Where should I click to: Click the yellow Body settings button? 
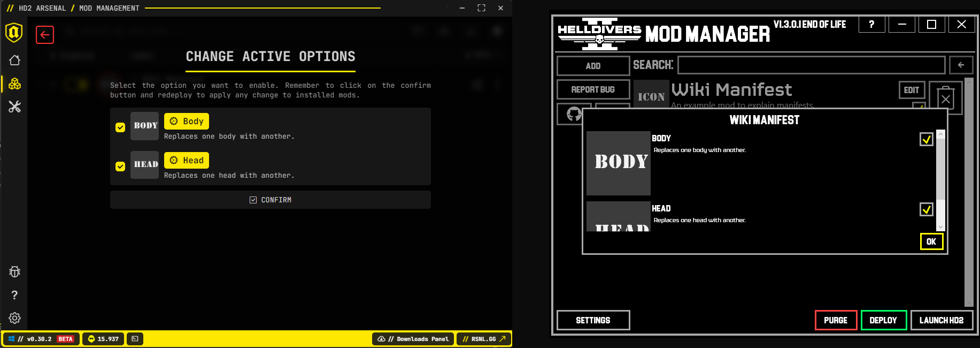[x=187, y=122]
